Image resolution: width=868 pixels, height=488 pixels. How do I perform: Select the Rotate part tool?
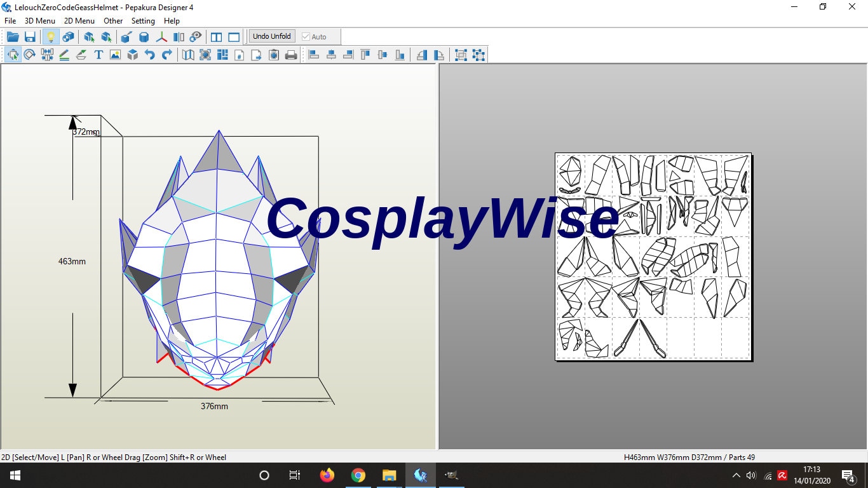29,55
